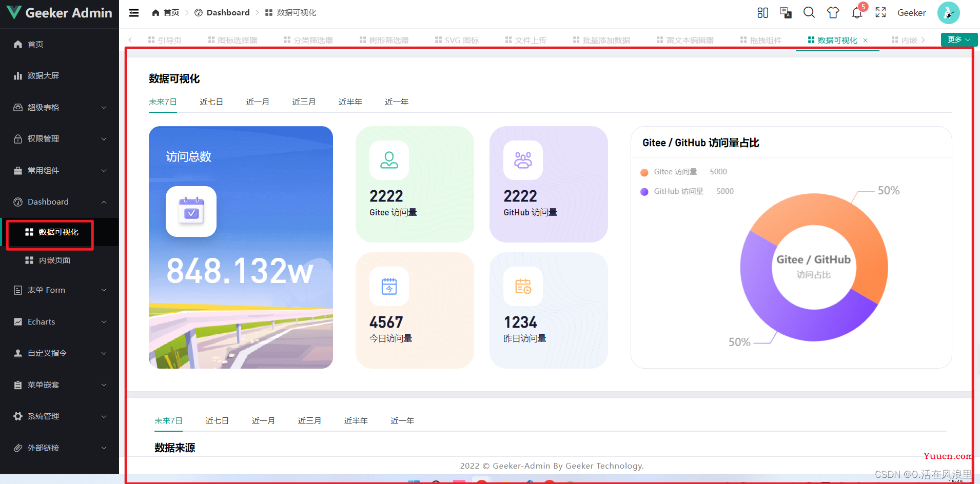Viewport: 980px width, 484px height.
Task: Open 内嵌页面 in the sidebar
Action: (60, 260)
